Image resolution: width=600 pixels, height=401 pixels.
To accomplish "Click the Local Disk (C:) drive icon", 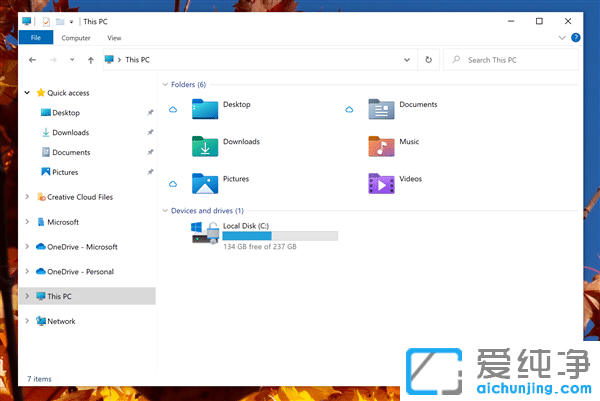I will coord(204,233).
